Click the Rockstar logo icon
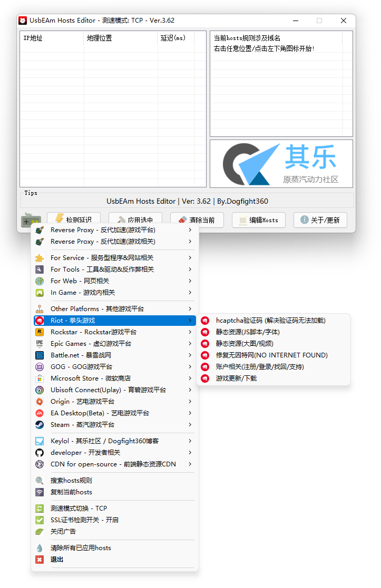Screen dimensions: 381x588 [40, 332]
